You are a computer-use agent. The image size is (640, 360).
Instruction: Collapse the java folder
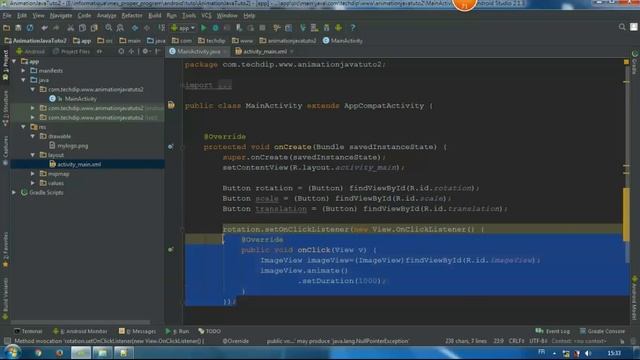(24, 80)
